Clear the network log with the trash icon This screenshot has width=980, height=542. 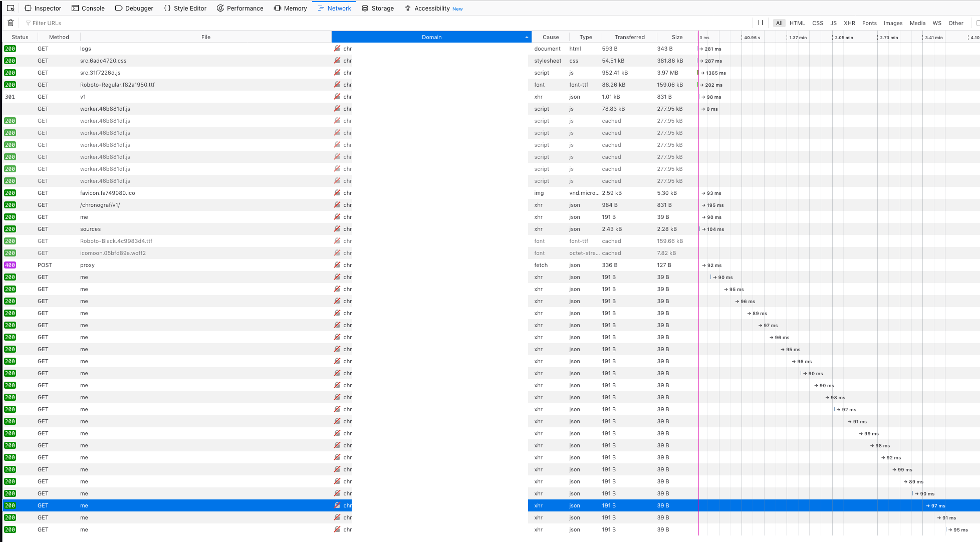[x=11, y=23]
